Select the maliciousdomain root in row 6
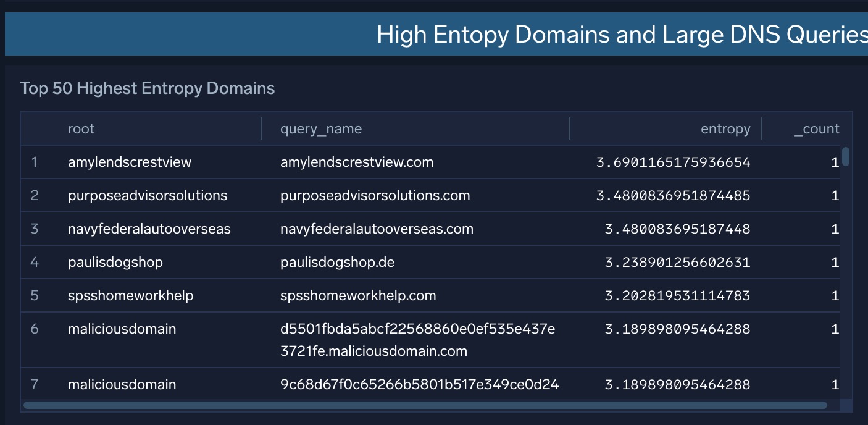This screenshot has width=868, height=425. 122,329
